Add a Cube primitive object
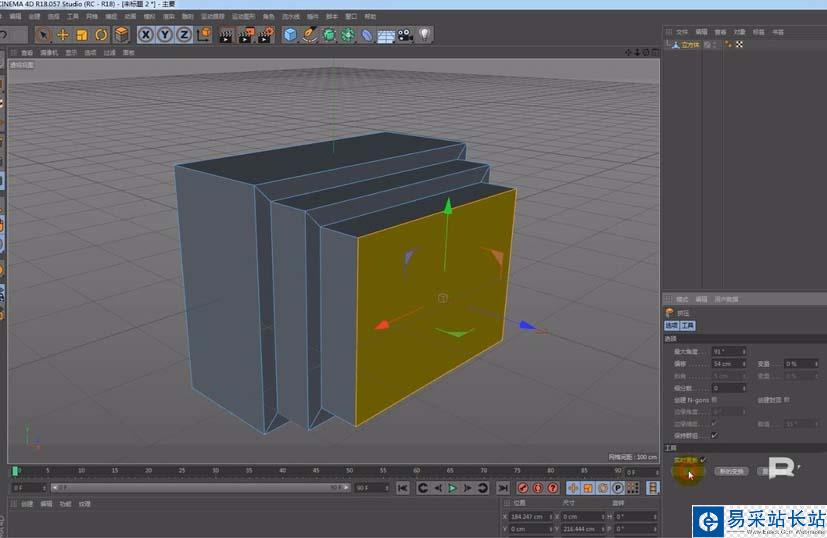 [x=290, y=35]
